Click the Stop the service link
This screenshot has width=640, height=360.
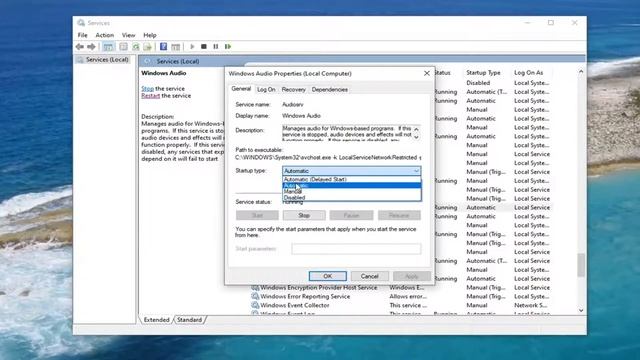coord(147,89)
